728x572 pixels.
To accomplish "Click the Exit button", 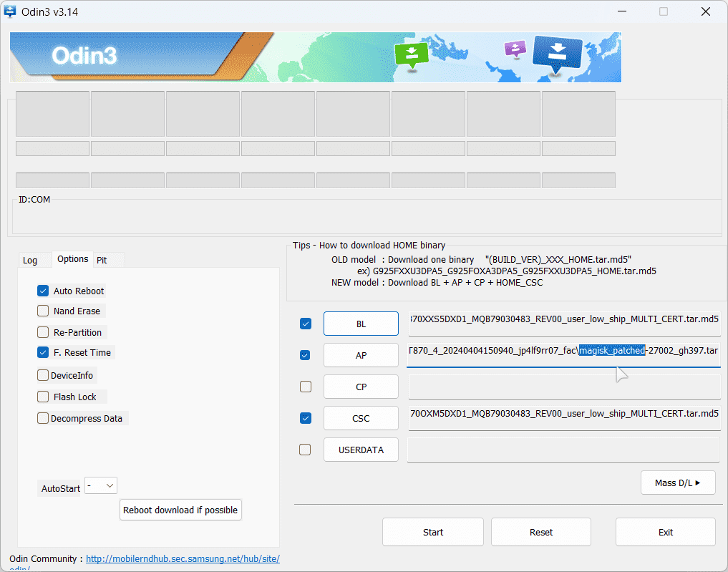I will (665, 532).
